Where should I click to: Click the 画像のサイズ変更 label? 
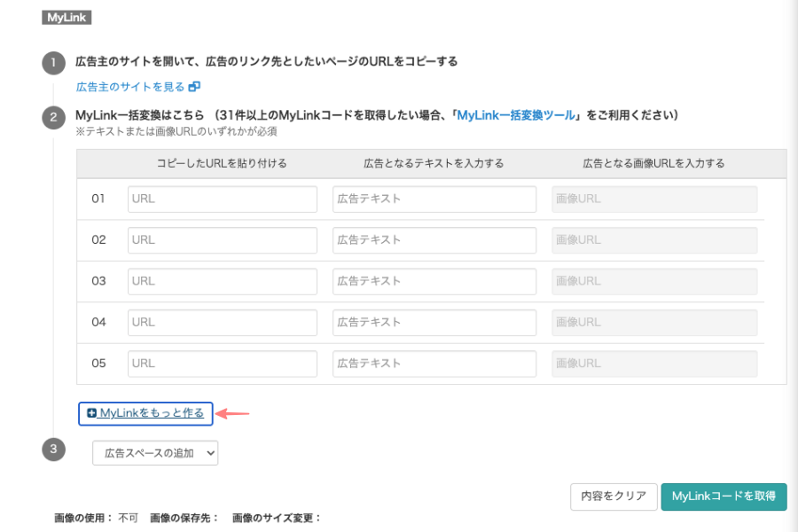click(x=277, y=518)
